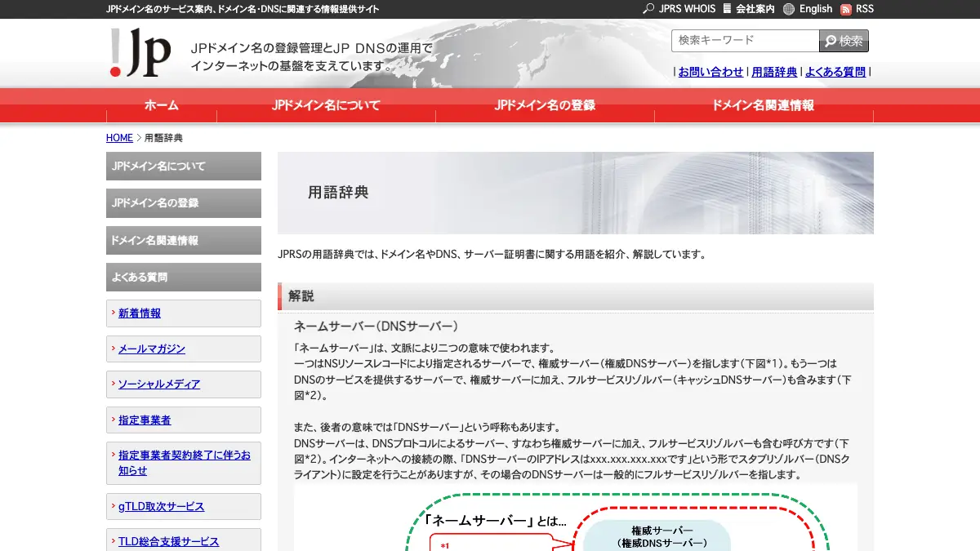Open sidebar JPドメイン名の登録 gray button
The height and width of the screenshot is (551, 980).
pyautogui.click(x=184, y=202)
